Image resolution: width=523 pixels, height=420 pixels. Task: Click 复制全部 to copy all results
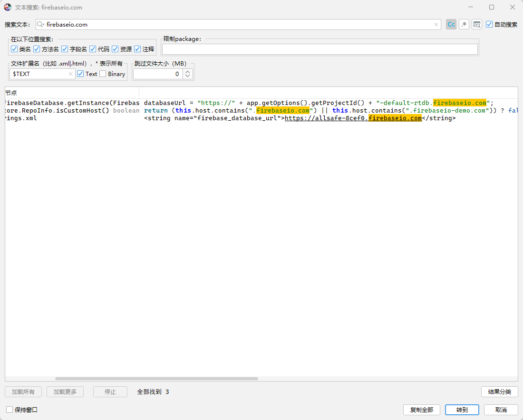tap(422, 410)
